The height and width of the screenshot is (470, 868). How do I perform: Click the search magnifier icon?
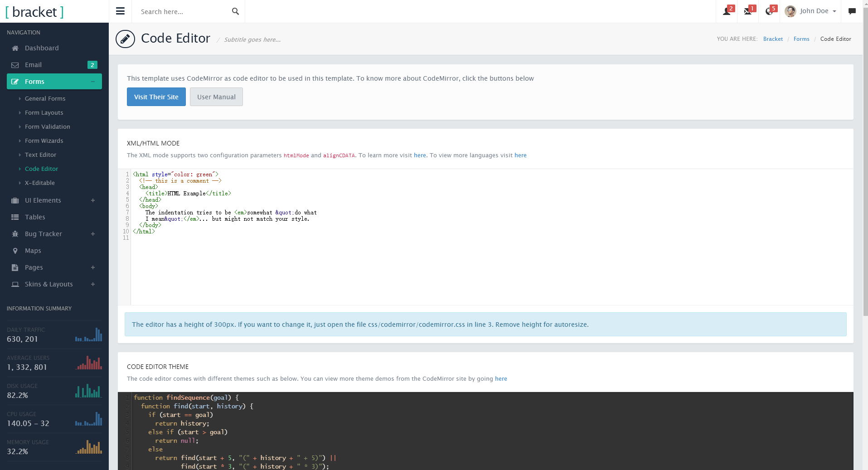[x=235, y=11]
